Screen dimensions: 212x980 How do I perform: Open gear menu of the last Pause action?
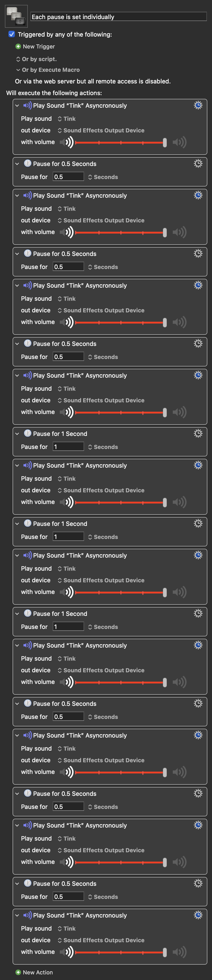pos(198,883)
